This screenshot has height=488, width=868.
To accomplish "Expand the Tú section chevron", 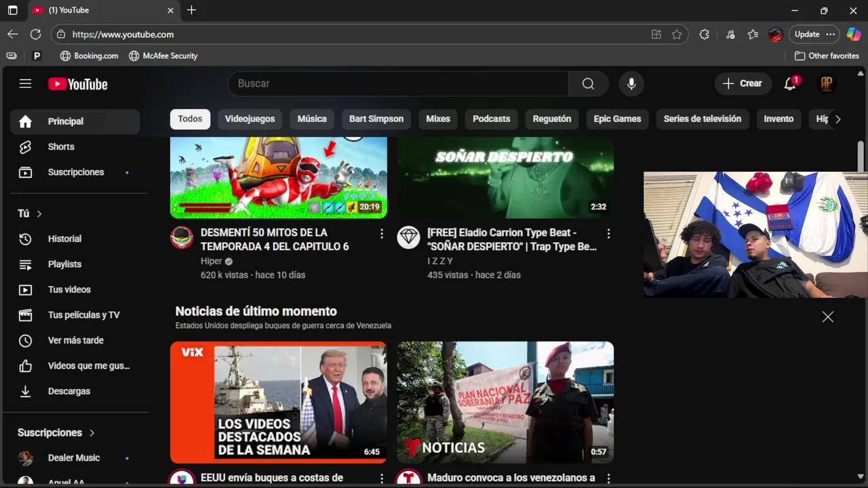I will [39, 213].
